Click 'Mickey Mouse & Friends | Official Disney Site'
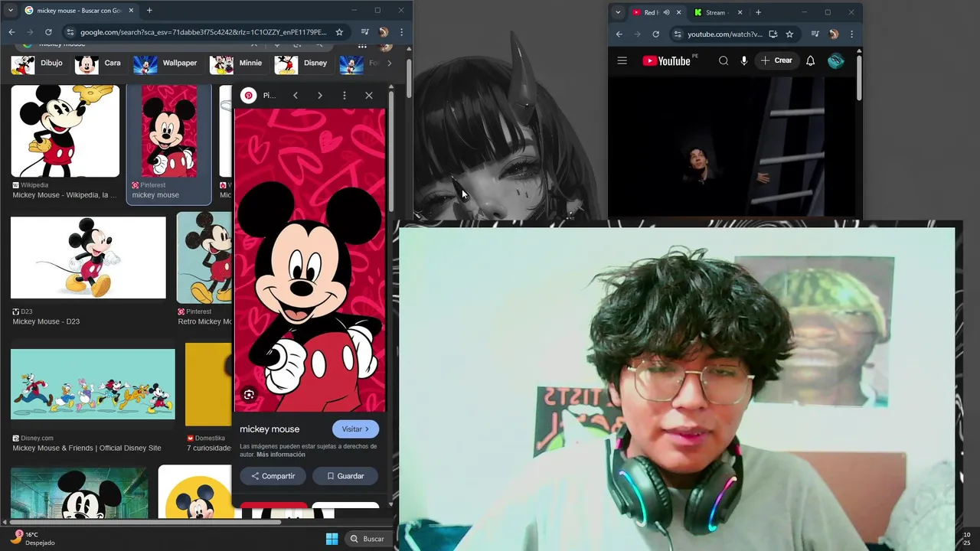This screenshot has width=980, height=551. [x=87, y=448]
